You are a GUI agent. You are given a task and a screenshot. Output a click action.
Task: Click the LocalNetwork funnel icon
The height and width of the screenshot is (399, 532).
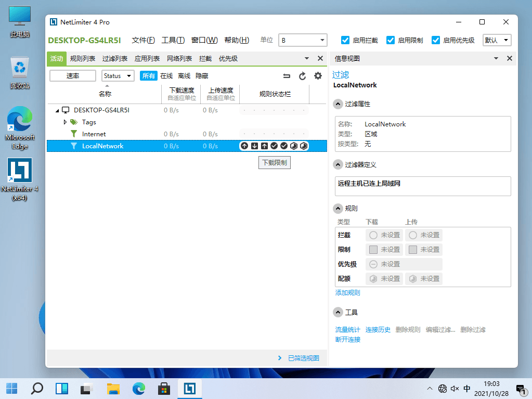pyautogui.click(x=74, y=146)
